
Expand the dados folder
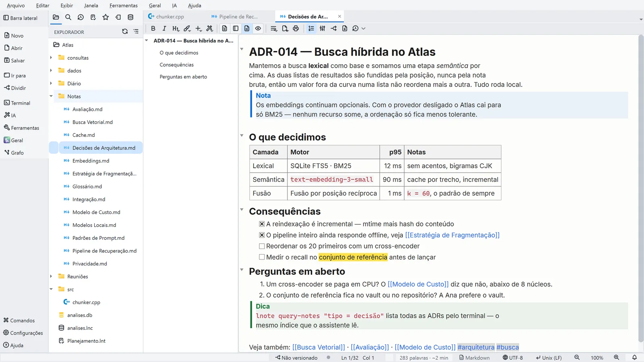[51, 70]
